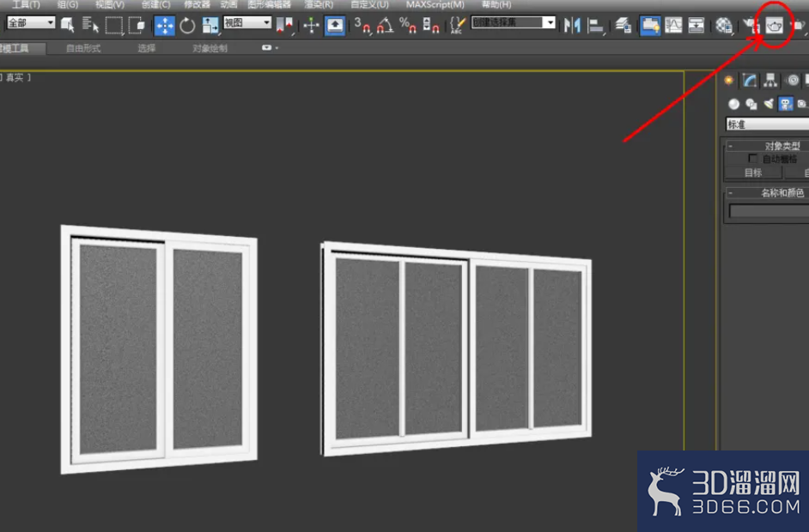Open the 视图(V) menu
This screenshot has height=532, width=809.
110,4
